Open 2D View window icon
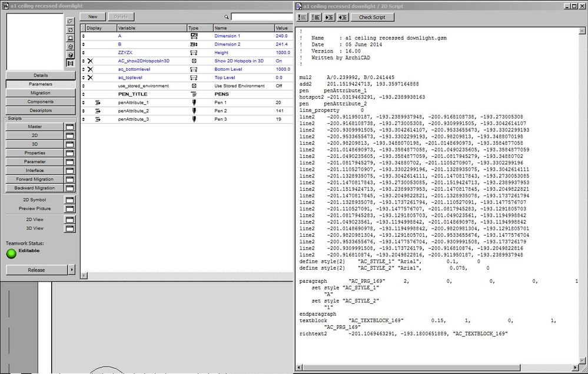Screen dimensions: 588x374 pos(70,220)
